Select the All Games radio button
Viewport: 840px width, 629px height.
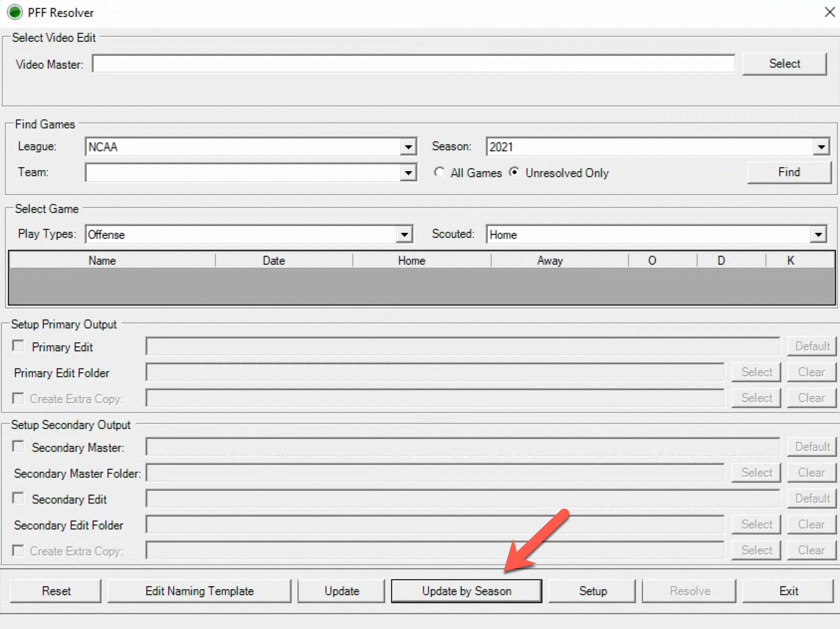pyautogui.click(x=439, y=172)
